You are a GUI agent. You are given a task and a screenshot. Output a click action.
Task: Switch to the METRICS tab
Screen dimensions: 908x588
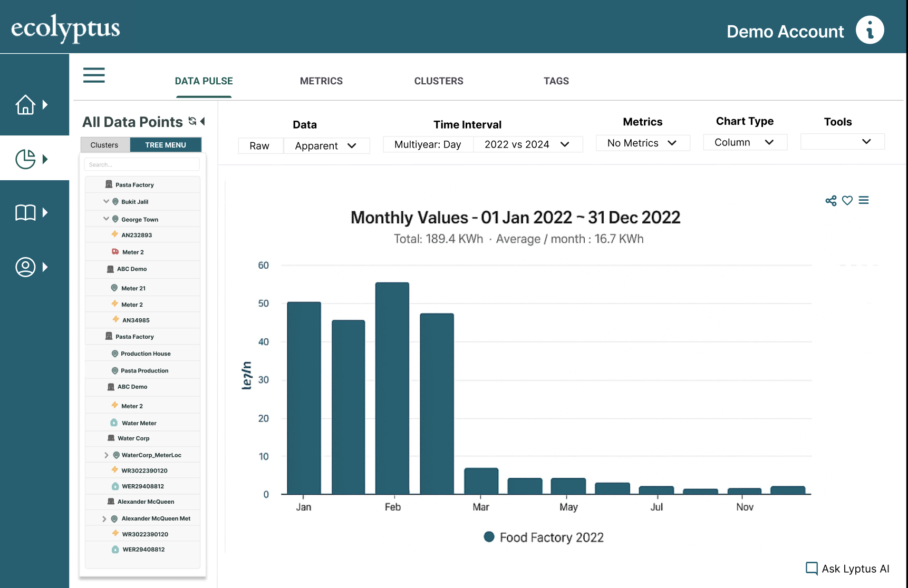pyautogui.click(x=321, y=81)
